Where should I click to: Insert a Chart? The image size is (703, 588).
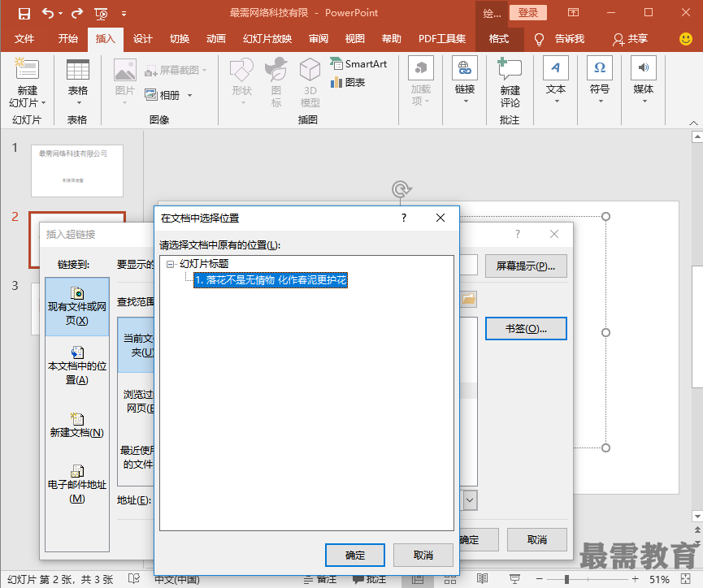(x=348, y=83)
